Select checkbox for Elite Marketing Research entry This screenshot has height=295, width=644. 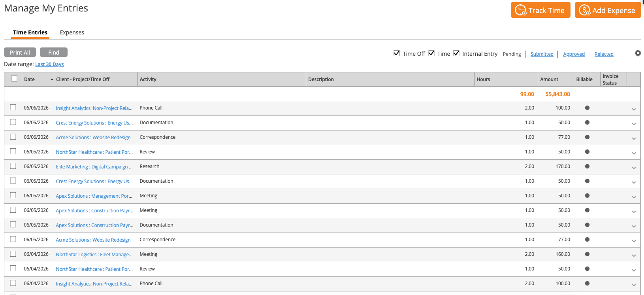tap(13, 166)
